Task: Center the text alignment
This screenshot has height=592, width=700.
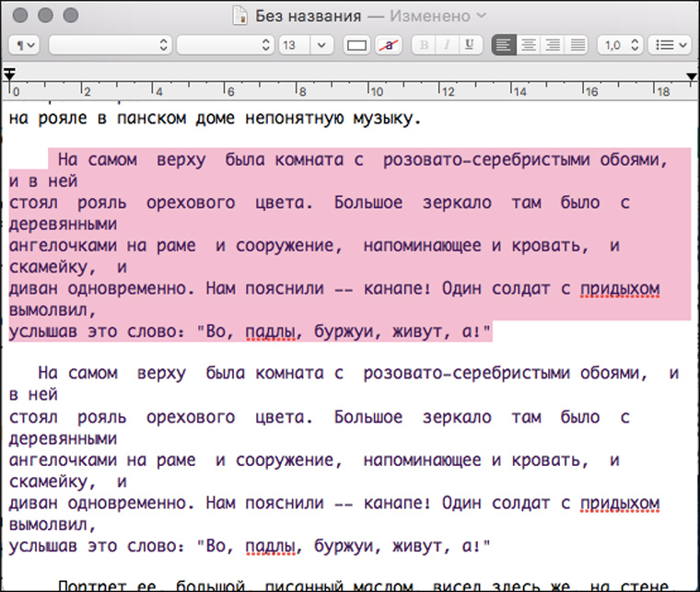Action: (x=529, y=45)
